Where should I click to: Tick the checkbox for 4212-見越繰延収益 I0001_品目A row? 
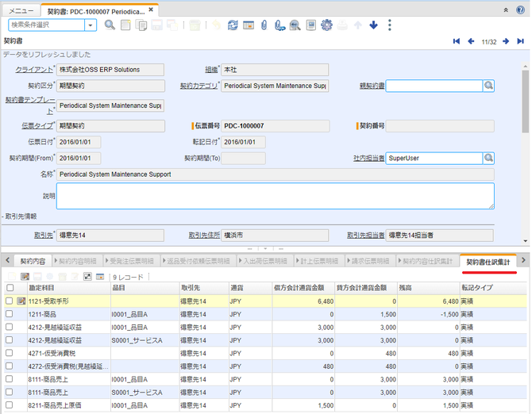click(x=10, y=327)
